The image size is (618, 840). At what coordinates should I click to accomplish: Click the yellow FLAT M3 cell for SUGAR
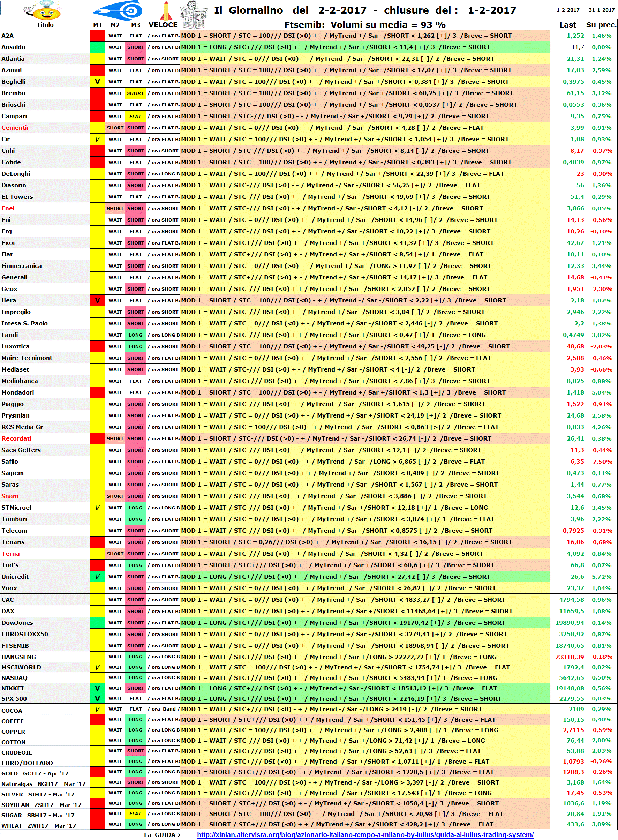135,814
